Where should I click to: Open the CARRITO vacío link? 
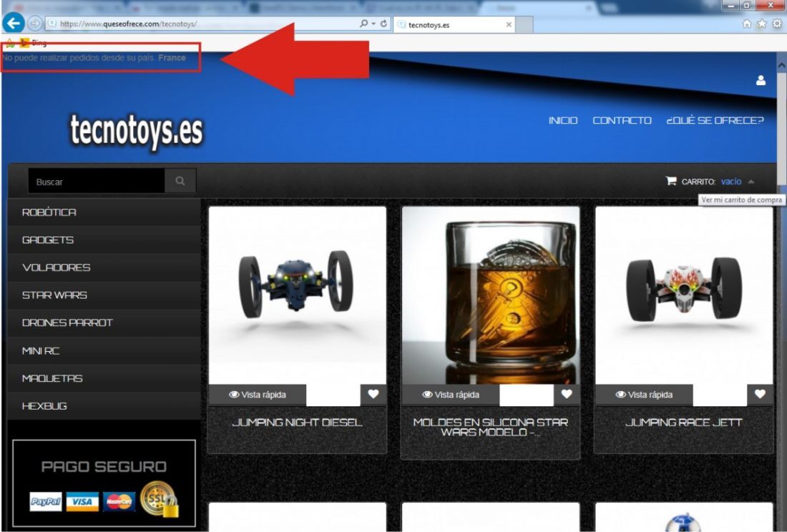coord(711,182)
